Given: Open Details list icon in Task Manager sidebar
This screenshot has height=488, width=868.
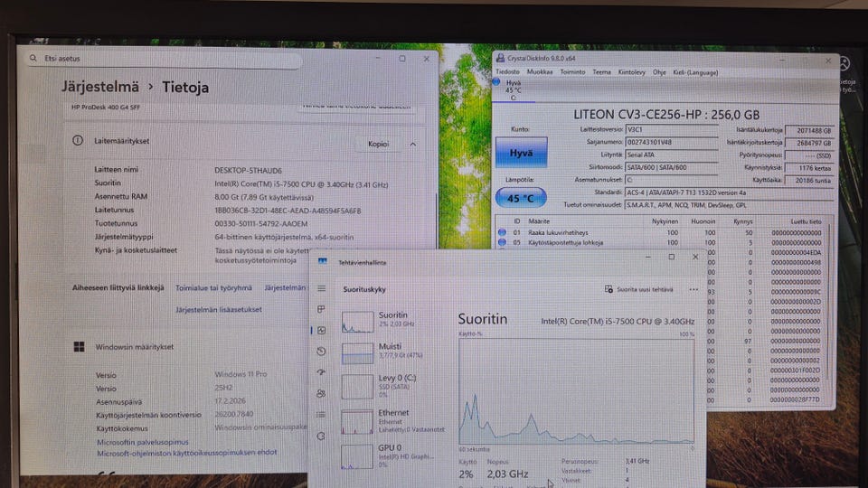Looking at the screenshot, I should coord(321,415).
